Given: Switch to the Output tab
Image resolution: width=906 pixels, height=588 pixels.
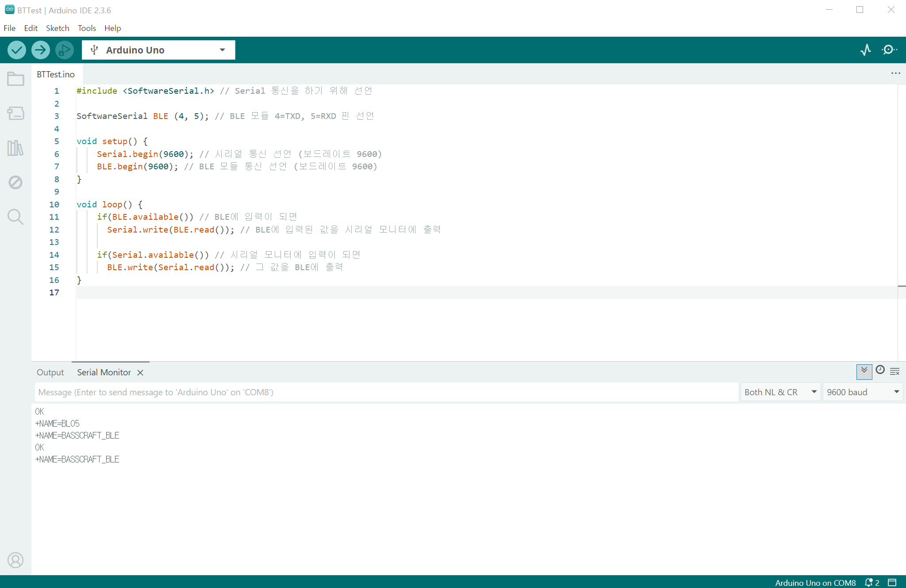Looking at the screenshot, I should coord(50,373).
